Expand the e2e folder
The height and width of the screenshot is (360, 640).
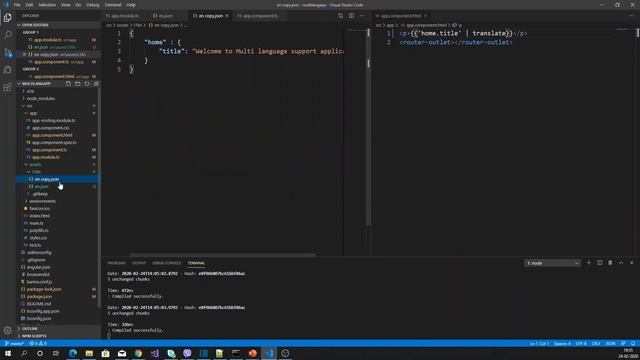[x=30, y=91]
